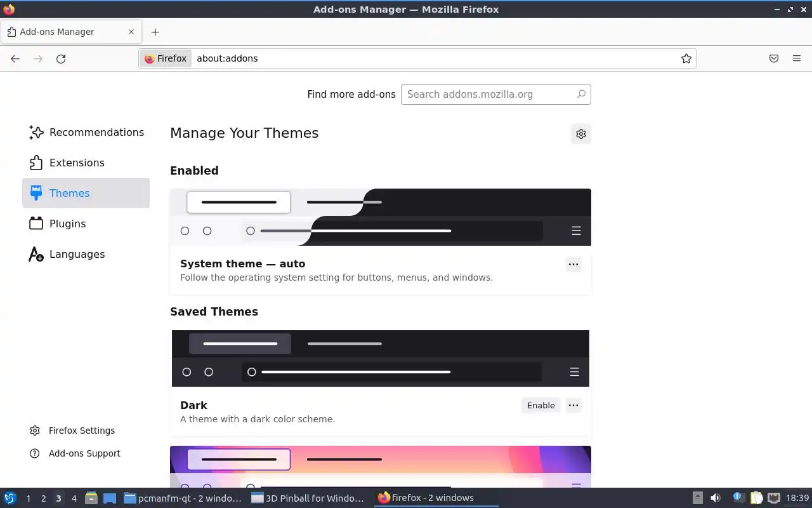
Task: Click the network status tray icon
Action: click(x=774, y=498)
